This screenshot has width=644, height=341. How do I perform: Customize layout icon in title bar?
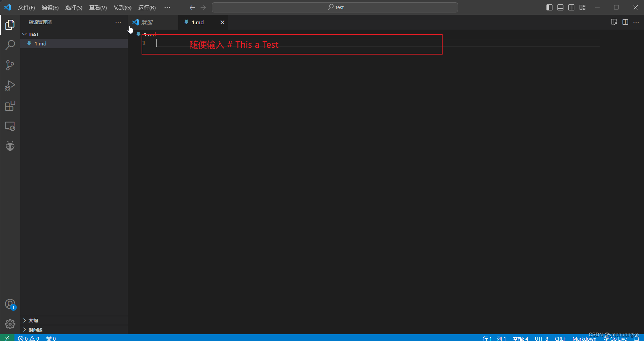(x=582, y=7)
